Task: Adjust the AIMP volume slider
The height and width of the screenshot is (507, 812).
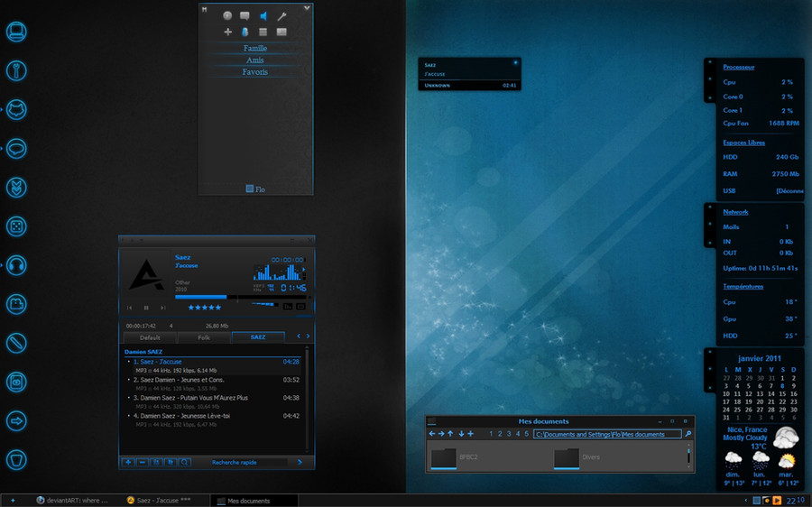Action: pyautogui.click(x=264, y=305)
